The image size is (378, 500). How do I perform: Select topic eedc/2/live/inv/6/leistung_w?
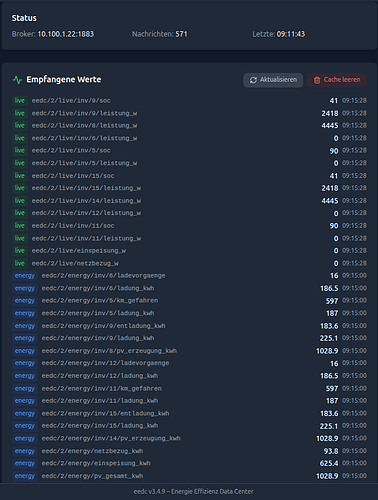pos(84,138)
